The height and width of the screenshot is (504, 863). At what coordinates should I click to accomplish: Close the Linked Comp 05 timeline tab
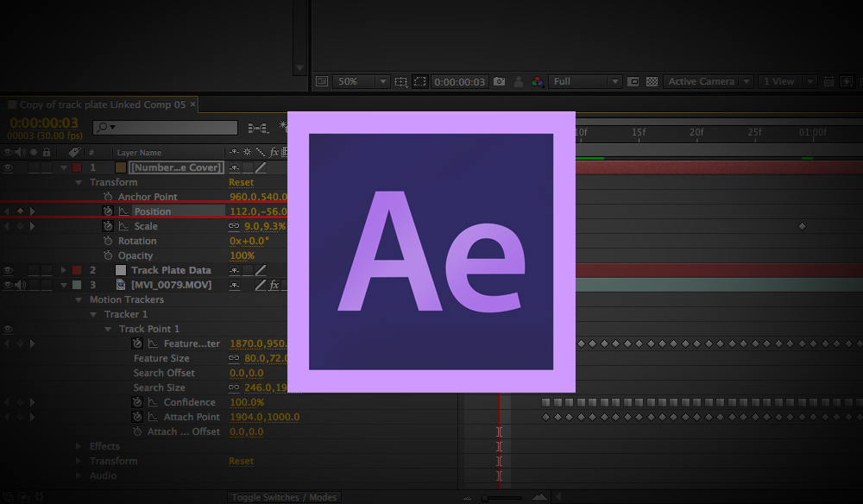[192, 104]
